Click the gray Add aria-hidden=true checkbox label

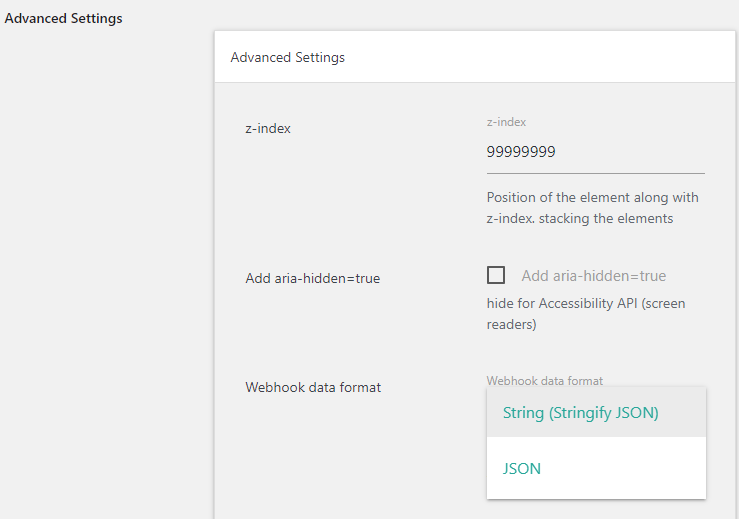click(x=593, y=276)
